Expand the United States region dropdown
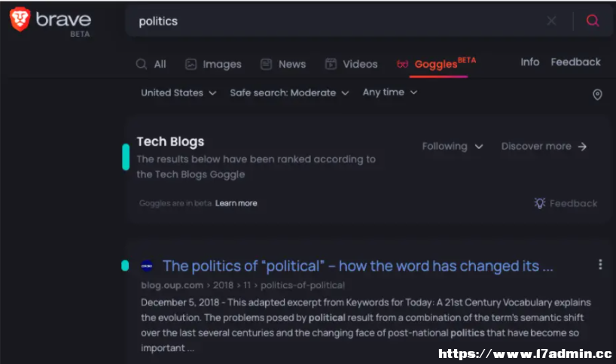 click(178, 93)
